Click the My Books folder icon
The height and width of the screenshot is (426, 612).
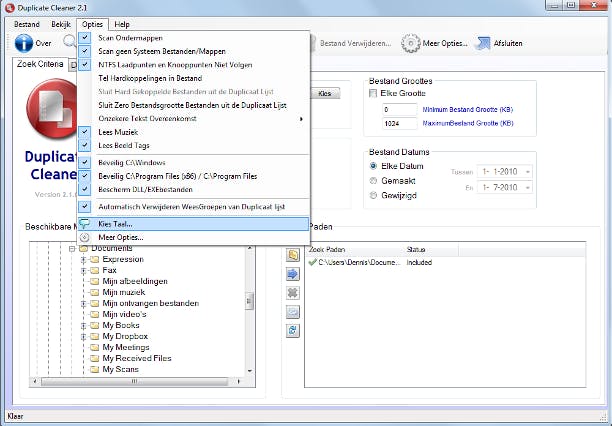94,325
